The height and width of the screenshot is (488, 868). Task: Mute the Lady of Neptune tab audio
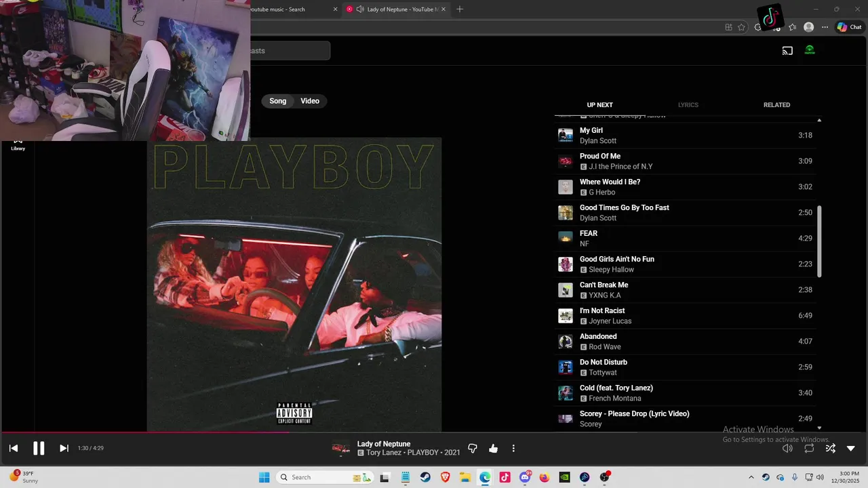[359, 9]
